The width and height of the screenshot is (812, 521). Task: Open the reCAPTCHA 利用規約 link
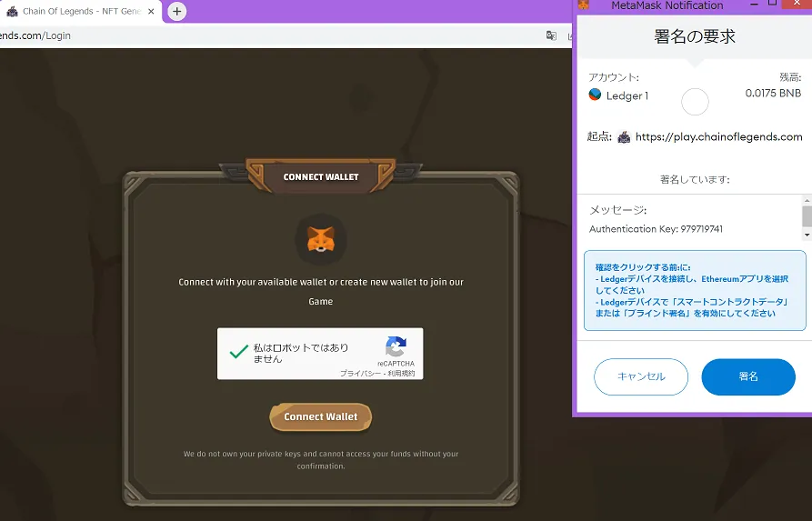(401, 374)
